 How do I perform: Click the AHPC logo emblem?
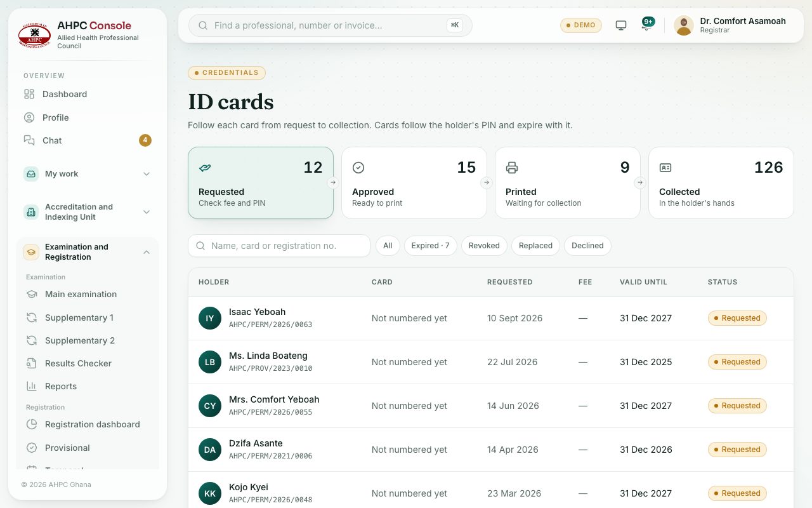pos(34,35)
